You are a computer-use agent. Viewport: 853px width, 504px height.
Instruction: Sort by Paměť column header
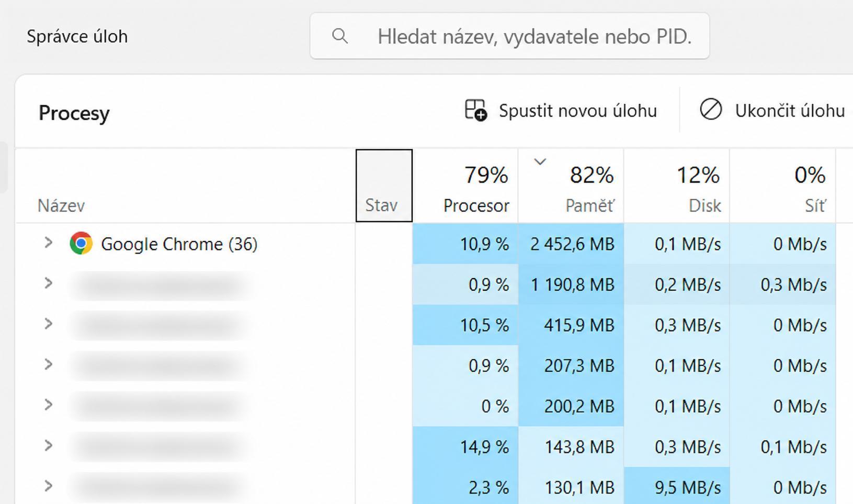click(x=571, y=186)
